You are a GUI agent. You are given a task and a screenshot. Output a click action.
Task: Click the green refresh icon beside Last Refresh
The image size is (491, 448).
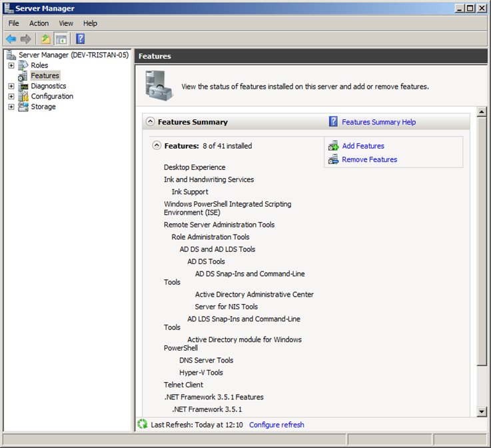pos(142,424)
